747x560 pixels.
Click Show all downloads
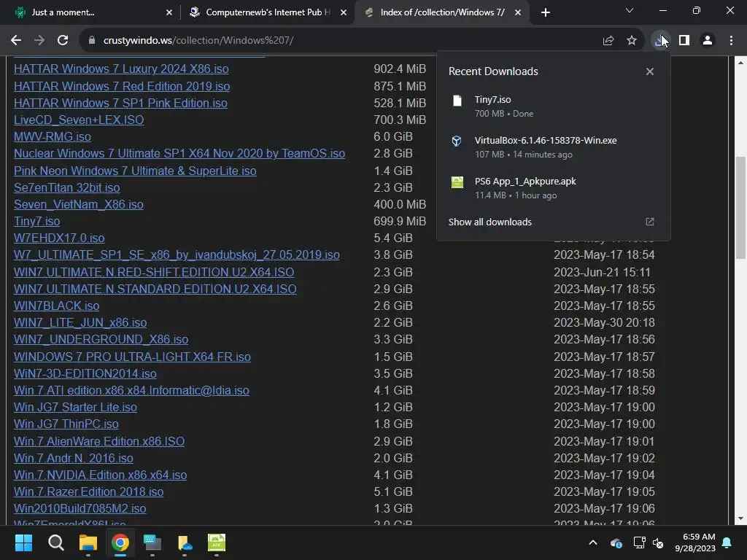(x=489, y=222)
